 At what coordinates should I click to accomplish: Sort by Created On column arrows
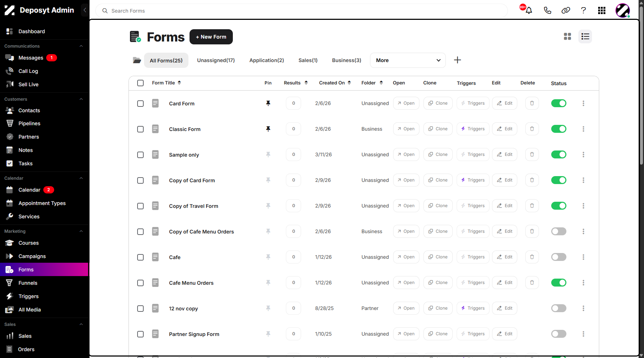[349, 83]
